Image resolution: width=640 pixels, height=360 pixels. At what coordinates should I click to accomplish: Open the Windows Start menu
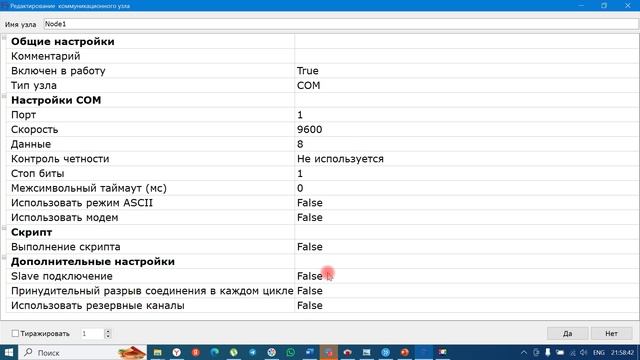point(9,352)
